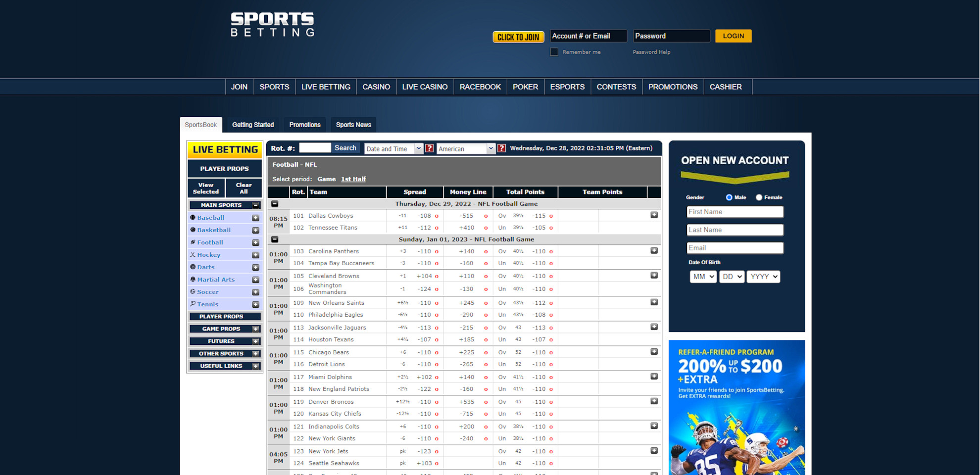Open the Esports nav menu item
Image resolution: width=980 pixels, height=475 pixels.
point(567,87)
